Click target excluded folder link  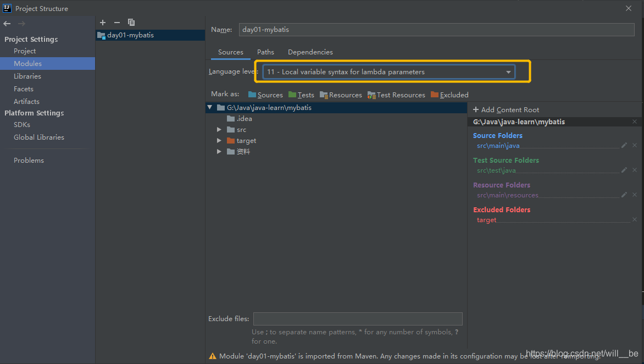(x=486, y=220)
